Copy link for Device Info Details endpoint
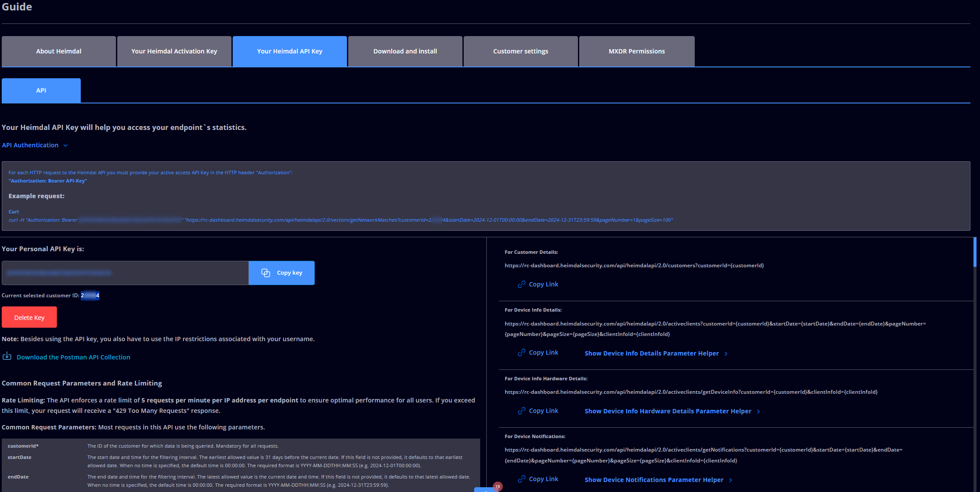This screenshot has height=492, width=980. (x=538, y=352)
